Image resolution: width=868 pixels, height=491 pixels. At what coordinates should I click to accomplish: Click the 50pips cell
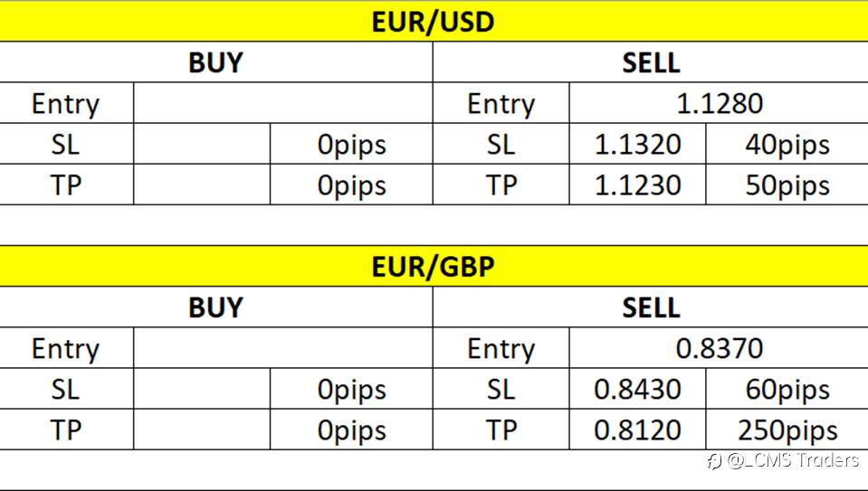[787, 184]
